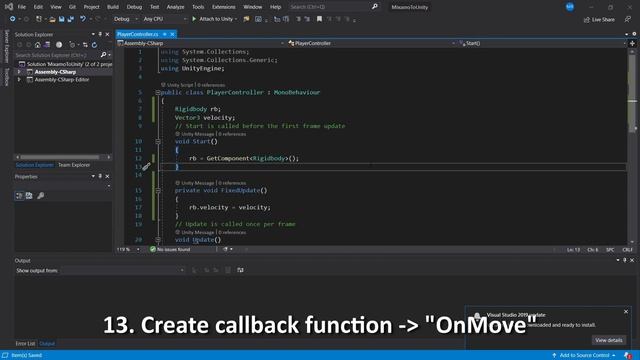The image size is (640, 360).
Task: Click the feedback icon next to Live Share
Action: [628, 19]
